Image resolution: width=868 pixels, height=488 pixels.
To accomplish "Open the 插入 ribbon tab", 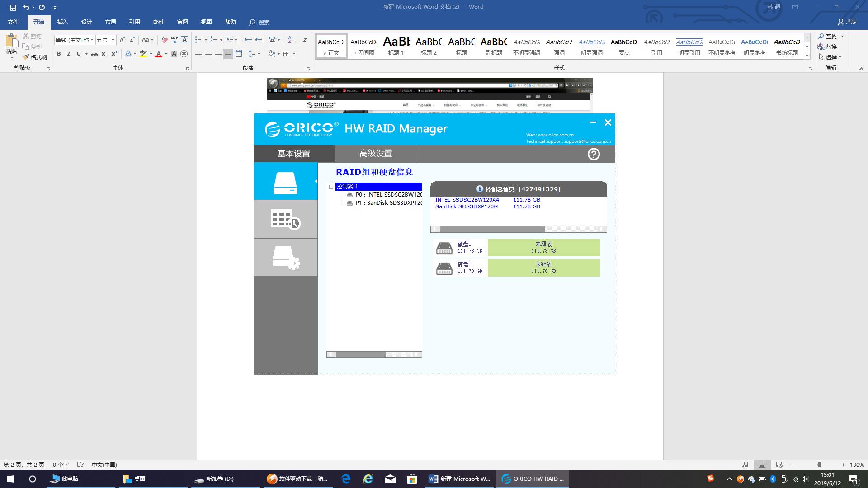I will coord(62,22).
